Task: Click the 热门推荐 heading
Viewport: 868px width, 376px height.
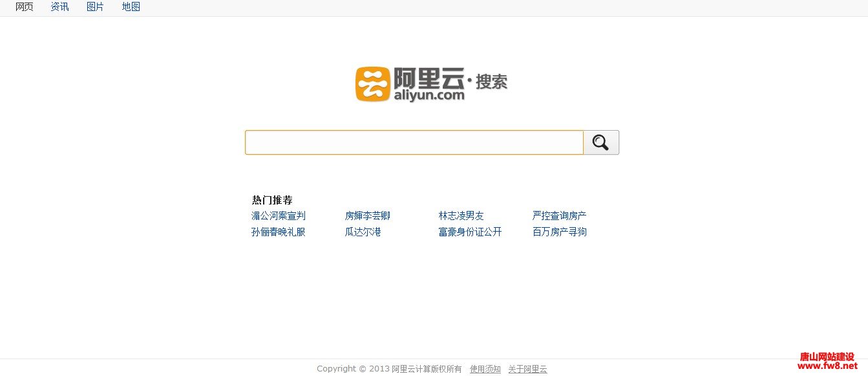Action: point(272,200)
